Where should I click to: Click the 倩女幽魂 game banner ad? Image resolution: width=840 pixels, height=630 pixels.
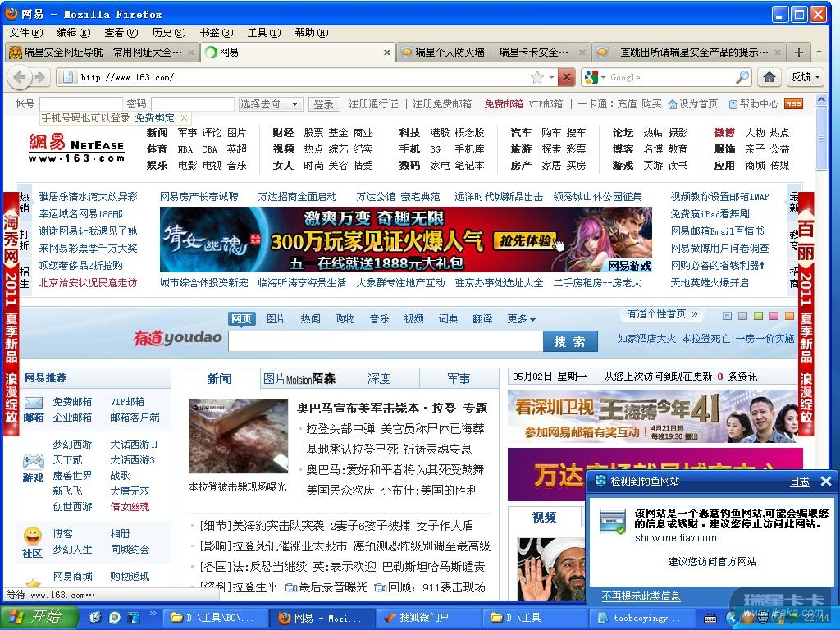[405, 240]
